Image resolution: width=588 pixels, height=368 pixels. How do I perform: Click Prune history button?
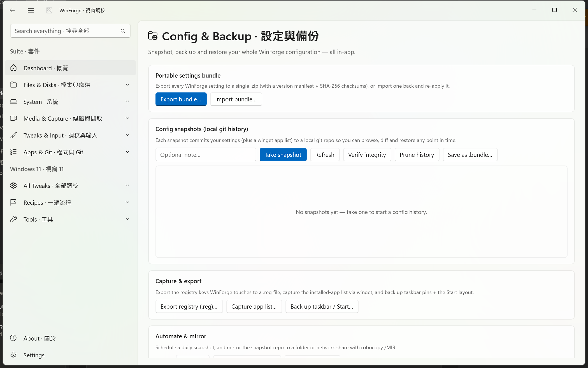click(x=417, y=155)
